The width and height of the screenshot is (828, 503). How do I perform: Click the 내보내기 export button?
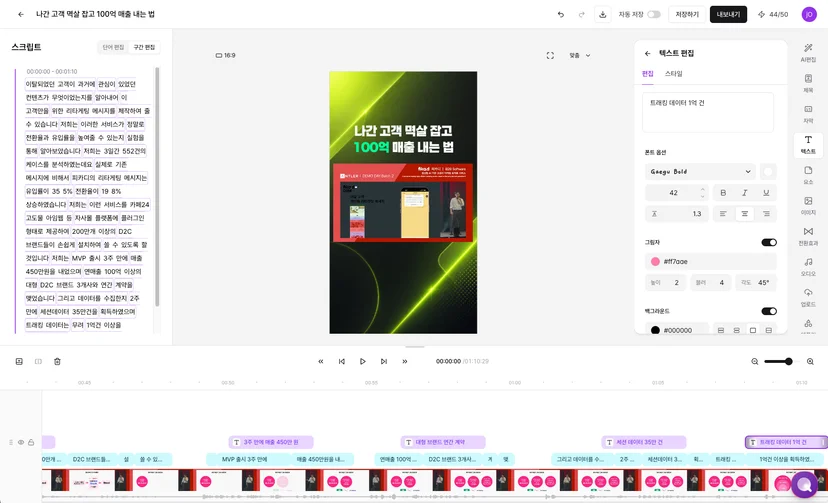pos(728,14)
